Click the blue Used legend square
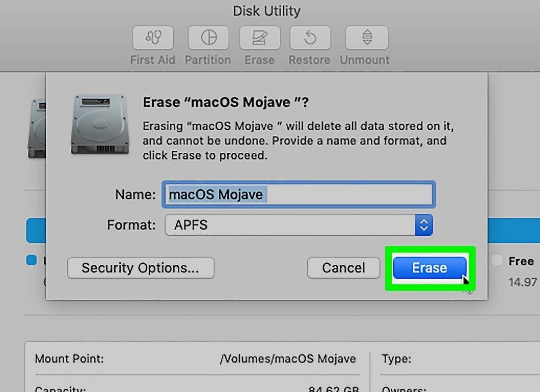540x392 pixels. click(32, 260)
